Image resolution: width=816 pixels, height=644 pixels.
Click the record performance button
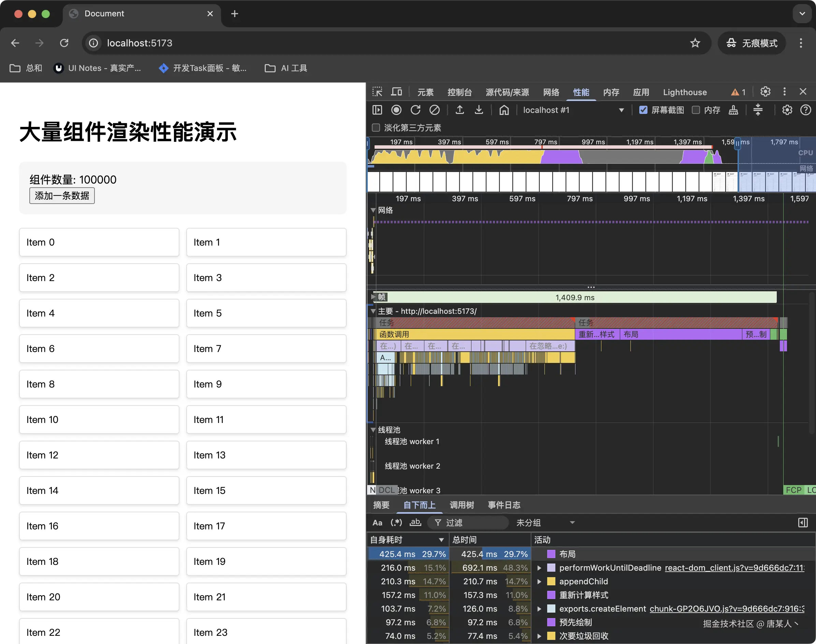396,110
